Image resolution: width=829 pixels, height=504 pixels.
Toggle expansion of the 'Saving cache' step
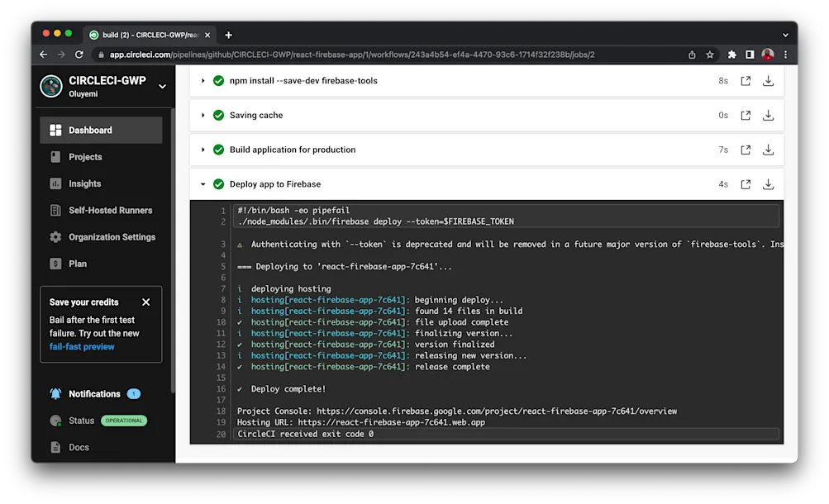[202, 115]
